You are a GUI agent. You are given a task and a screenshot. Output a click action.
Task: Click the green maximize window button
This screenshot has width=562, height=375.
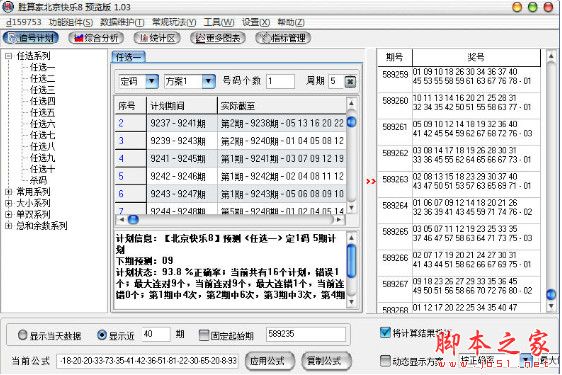[533, 7]
